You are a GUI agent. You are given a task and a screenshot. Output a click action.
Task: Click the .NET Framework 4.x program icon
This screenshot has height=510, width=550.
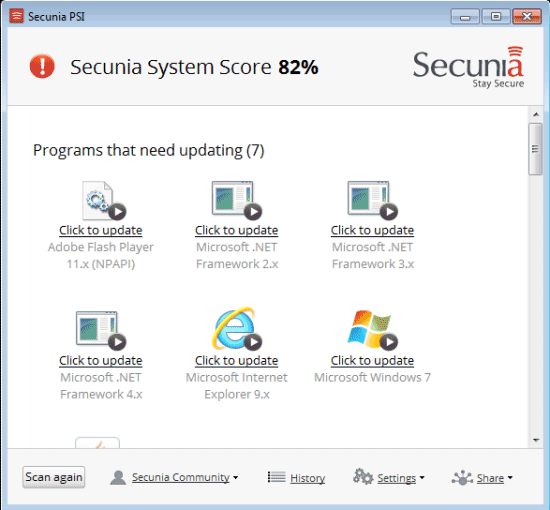(x=101, y=331)
